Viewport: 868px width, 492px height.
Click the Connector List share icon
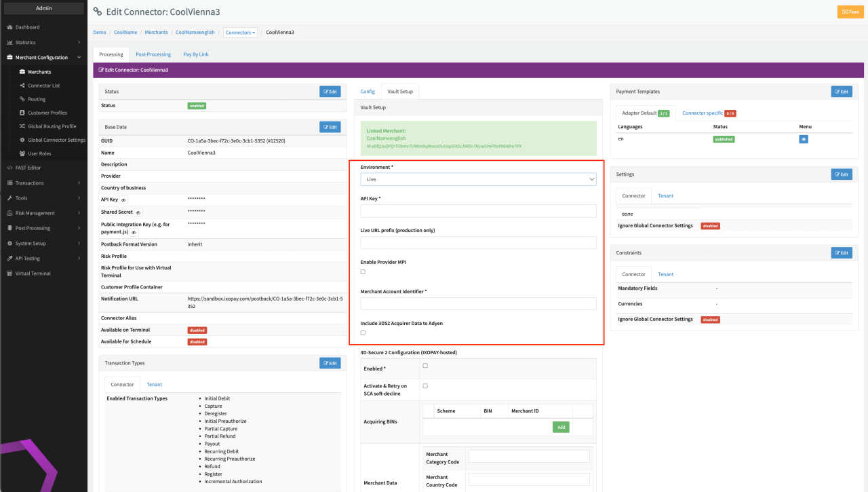coord(22,86)
